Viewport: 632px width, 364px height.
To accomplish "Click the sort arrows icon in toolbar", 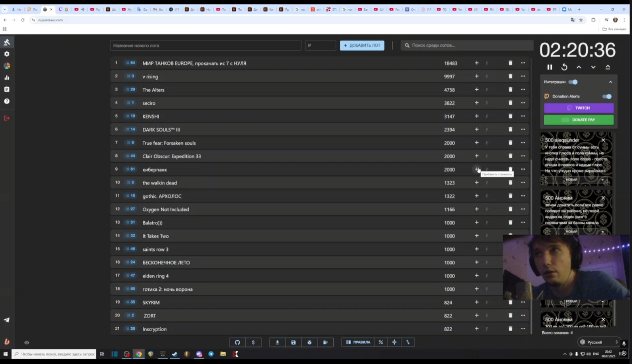I will (x=408, y=342).
